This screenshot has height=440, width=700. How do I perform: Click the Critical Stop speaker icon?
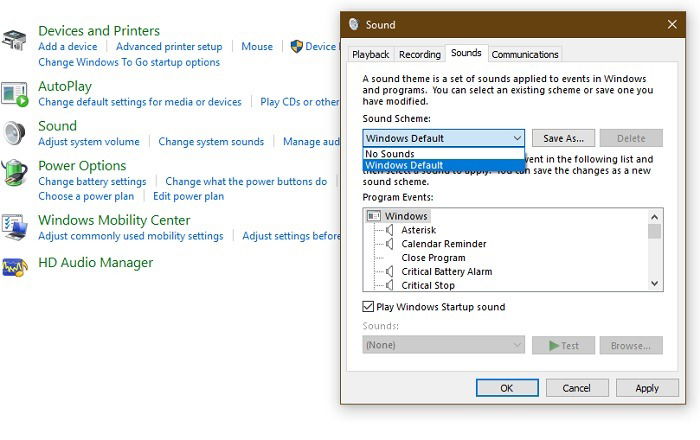click(x=390, y=285)
